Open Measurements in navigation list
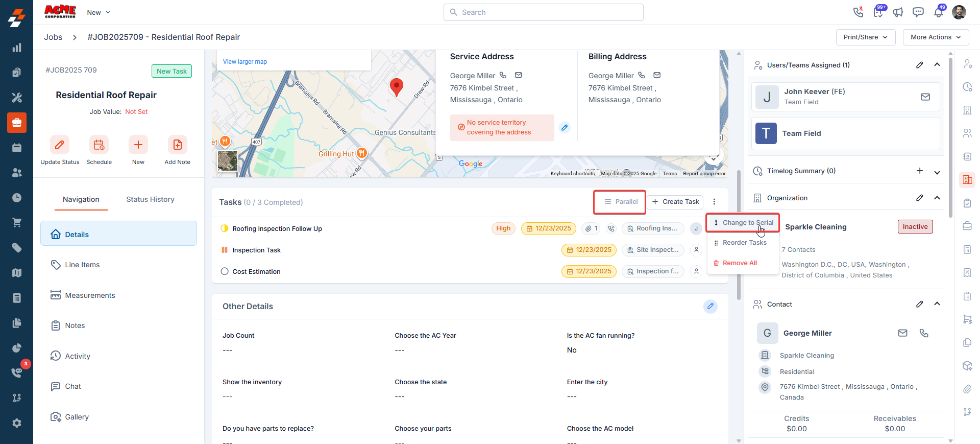Viewport: 980px width, 444px height. click(118, 295)
